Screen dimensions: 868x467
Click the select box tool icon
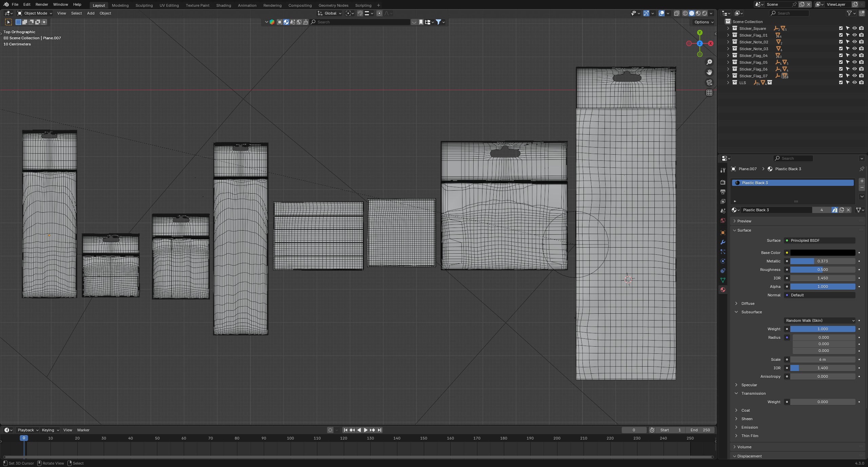pyautogui.click(x=8, y=22)
